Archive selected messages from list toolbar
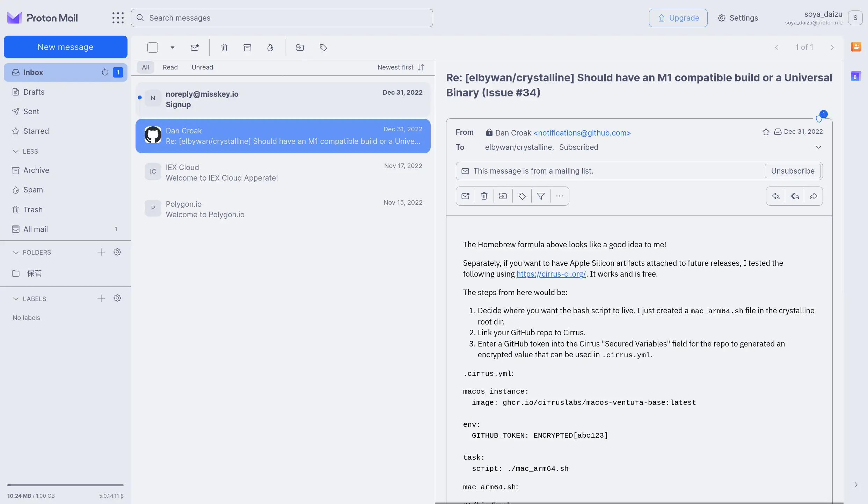The image size is (868, 504). 247,48
